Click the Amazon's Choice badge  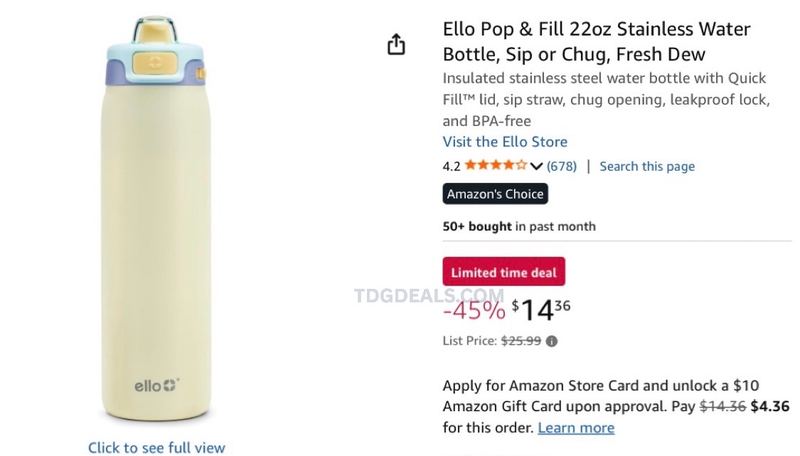click(495, 194)
